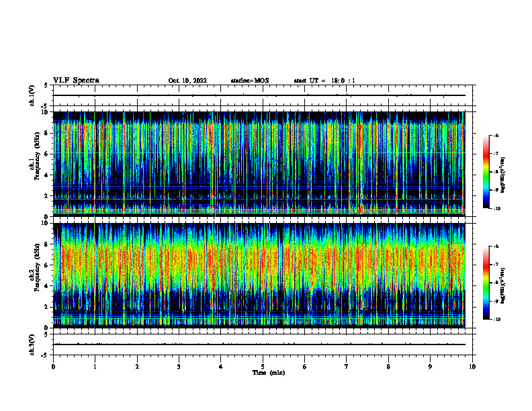532x411 pixels.
Task: Click the color bar beside the ch.1 spectrogram
Action: pyautogui.click(x=486, y=172)
